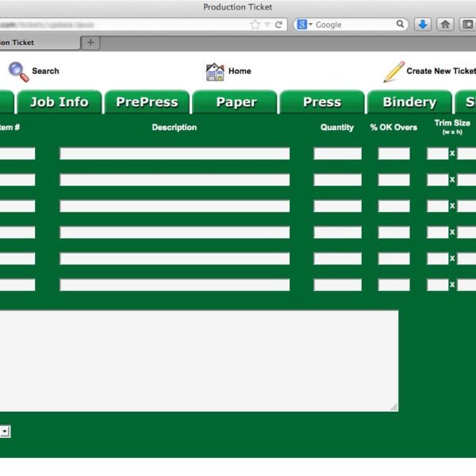
Task: Expand the URL history dropdown arrow
Action: pyautogui.click(x=267, y=25)
